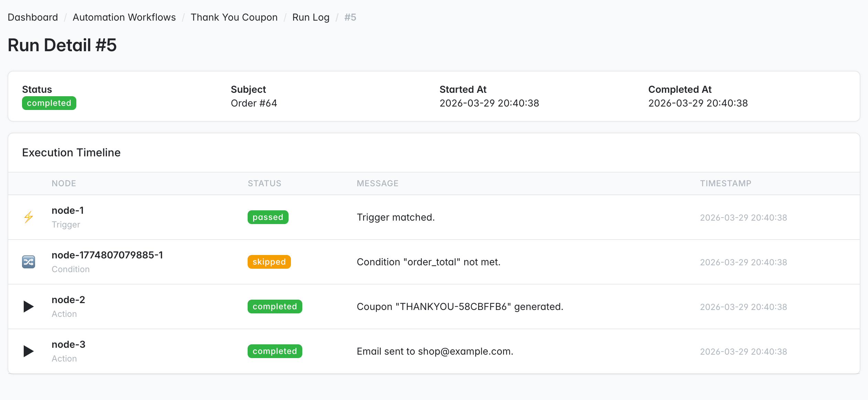Click the passed badge on node-1
Viewport: 868px width, 400px height.
[x=268, y=217]
